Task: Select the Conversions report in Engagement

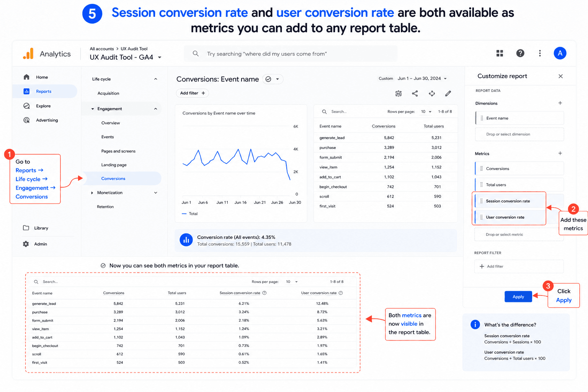Action: 122,178
